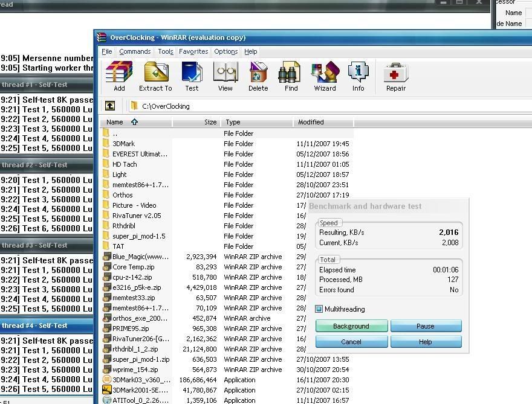Toggle the Multithreading checkbox
The height and width of the screenshot is (404, 532).
319,309
